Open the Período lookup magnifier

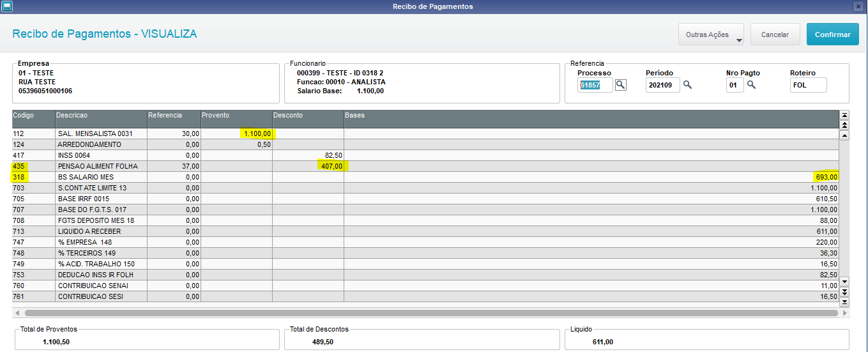point(688,85)
